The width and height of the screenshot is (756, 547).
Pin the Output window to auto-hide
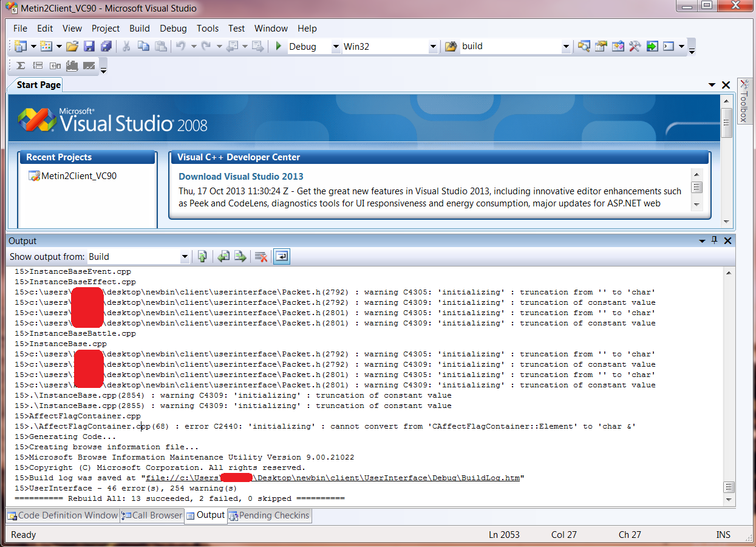[x=714, y=240]
